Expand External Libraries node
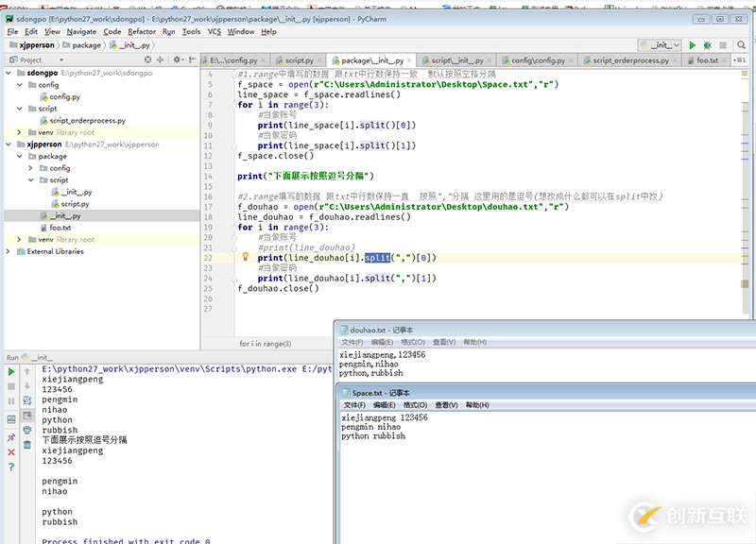 click(x=9, y=251)
